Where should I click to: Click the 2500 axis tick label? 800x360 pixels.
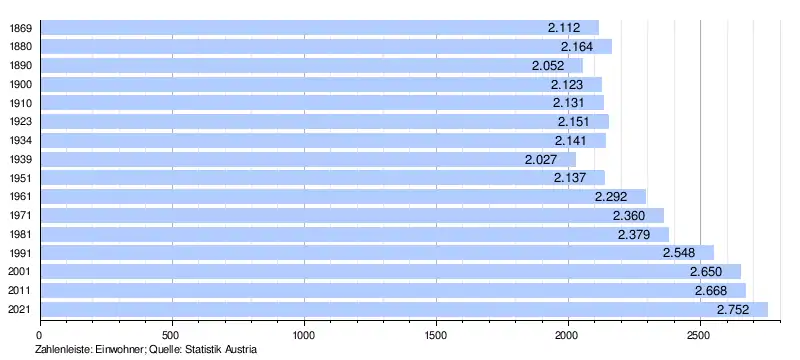click(700, 336)
